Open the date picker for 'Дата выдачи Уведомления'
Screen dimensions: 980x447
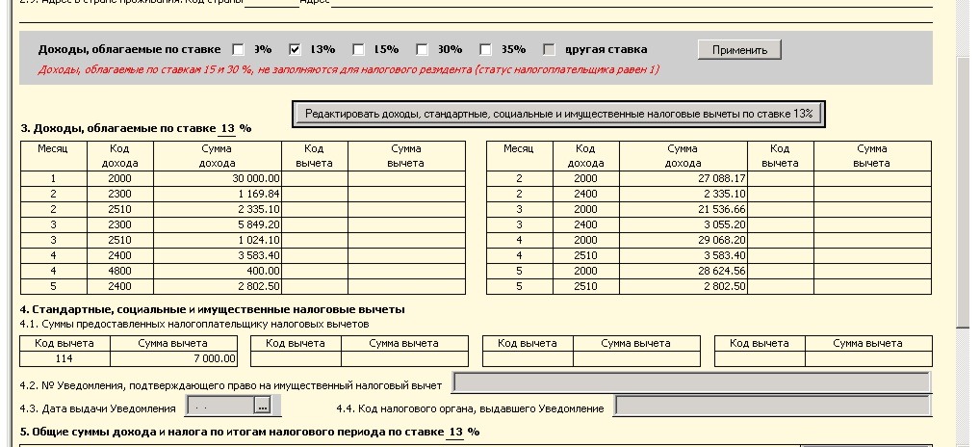(x=263, y=407)
